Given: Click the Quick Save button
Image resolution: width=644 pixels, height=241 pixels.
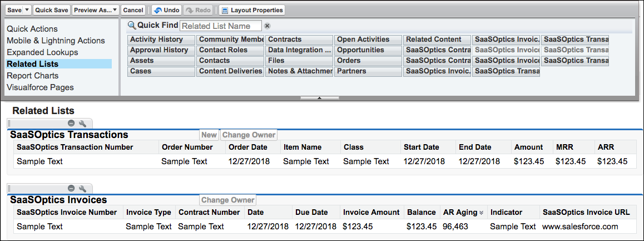Looking at the screenshot, I should [52, 10].
